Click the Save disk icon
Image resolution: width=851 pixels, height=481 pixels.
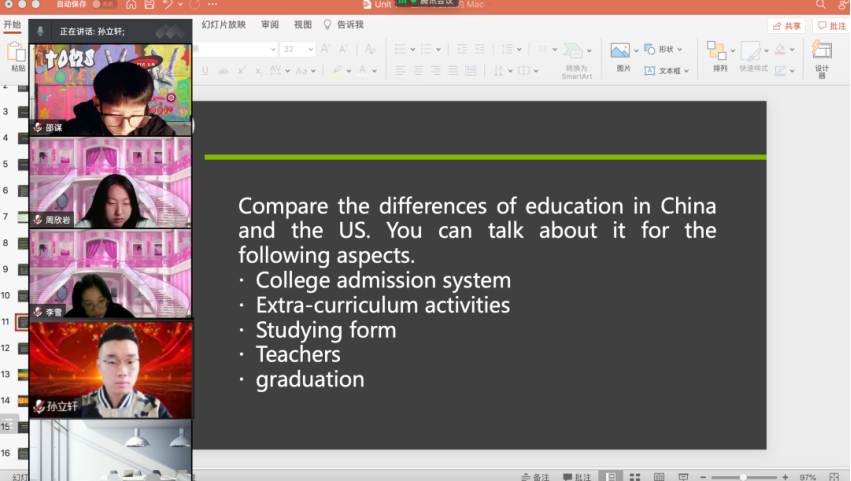tap(150, 5)
